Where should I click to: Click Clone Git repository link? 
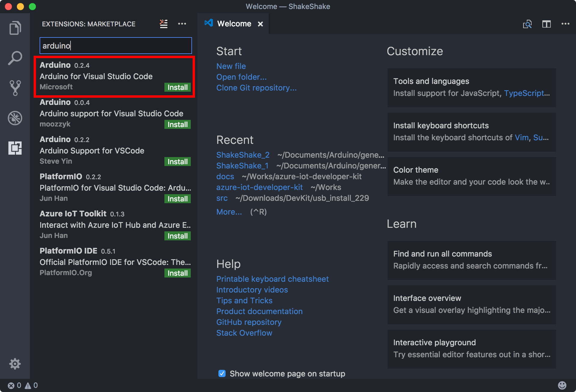[256, 88]
